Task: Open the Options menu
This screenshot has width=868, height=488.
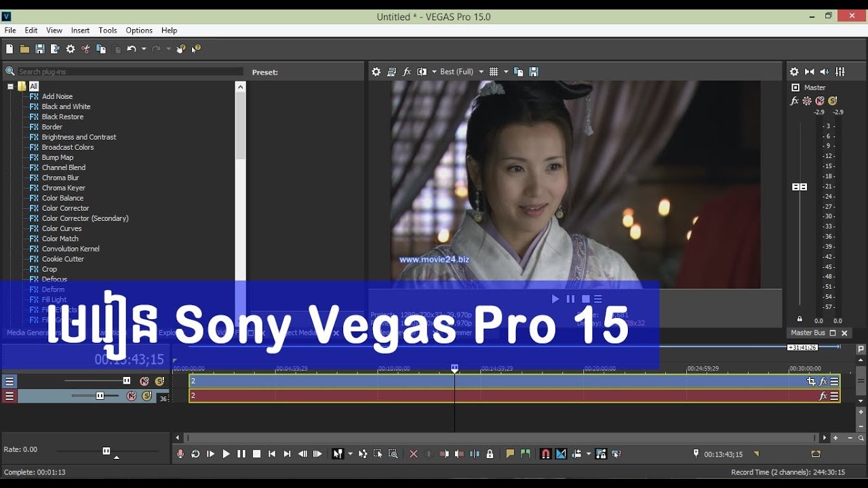Action: 139,30
